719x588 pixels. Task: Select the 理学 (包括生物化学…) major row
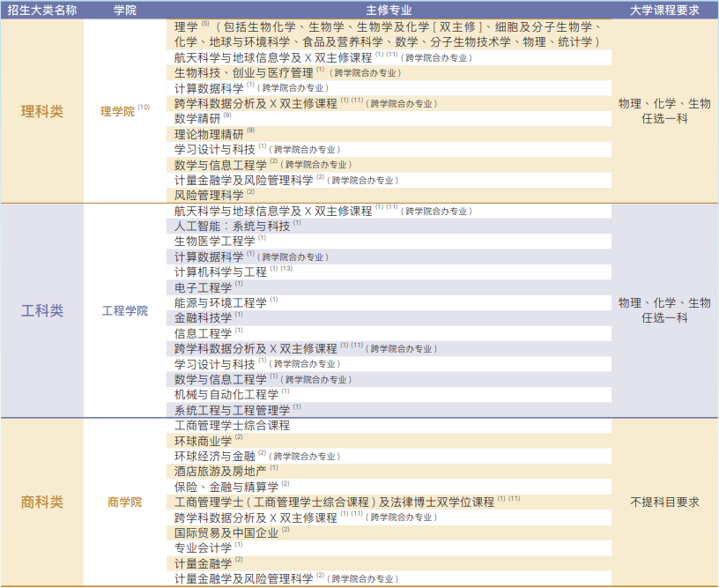tap(389, 34)
